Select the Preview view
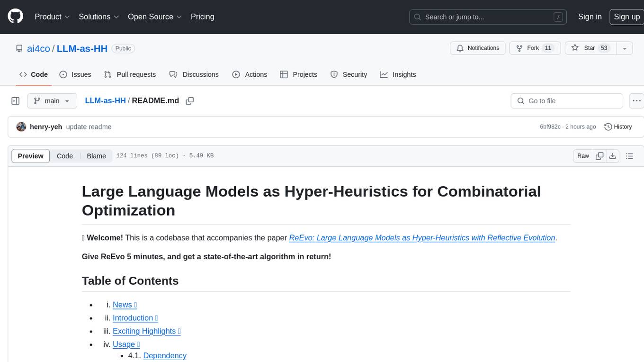 (31, 156)
